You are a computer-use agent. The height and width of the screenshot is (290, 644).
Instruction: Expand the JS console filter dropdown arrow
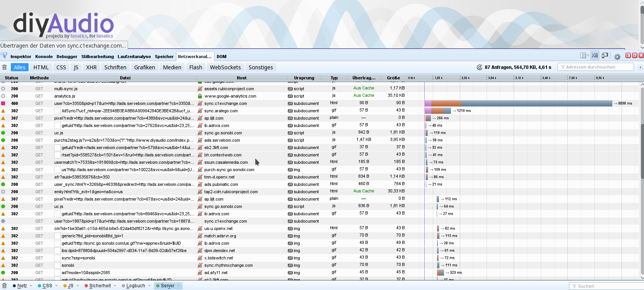(77, 286)
